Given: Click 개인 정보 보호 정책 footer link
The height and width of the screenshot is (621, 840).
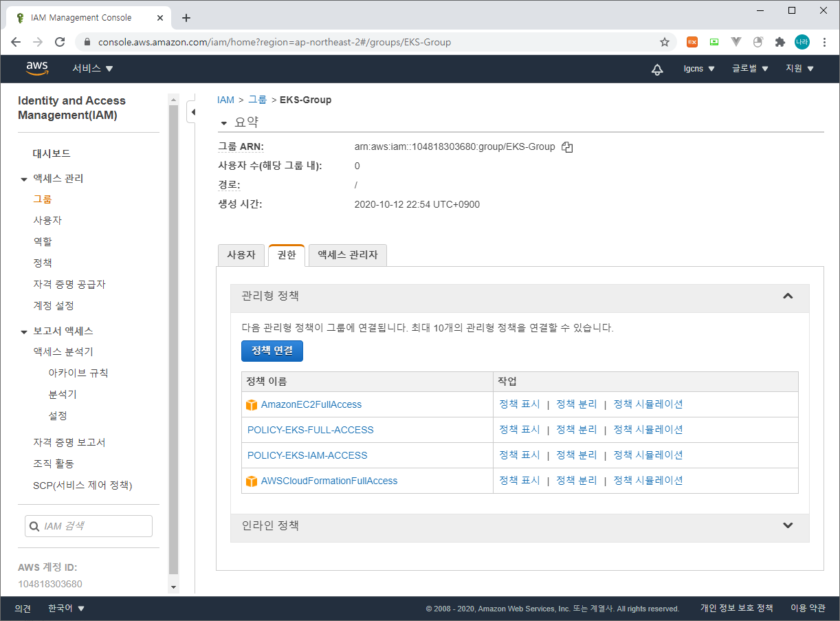Looking at the screenshot, I should click(x=736, y=609).
